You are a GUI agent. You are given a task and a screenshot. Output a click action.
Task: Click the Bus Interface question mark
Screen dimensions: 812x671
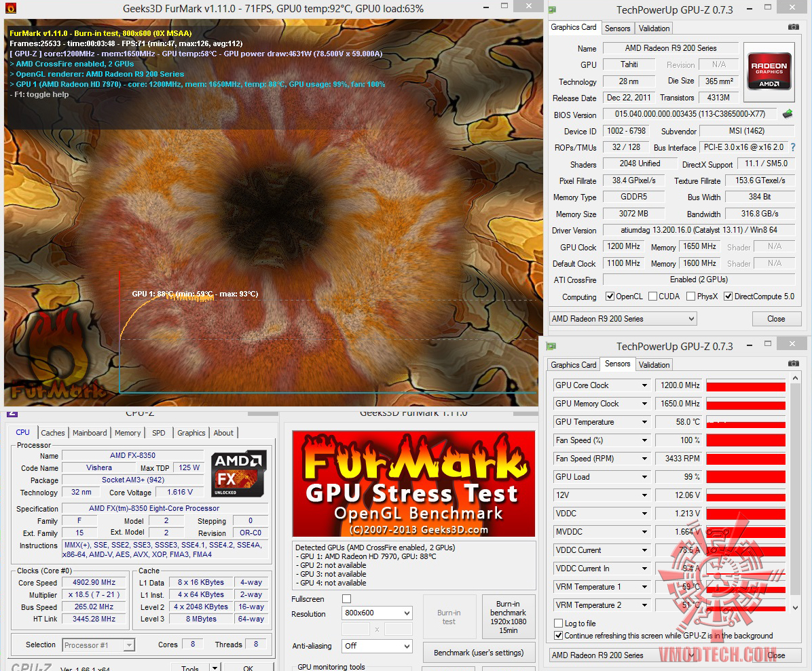point(793,147)
